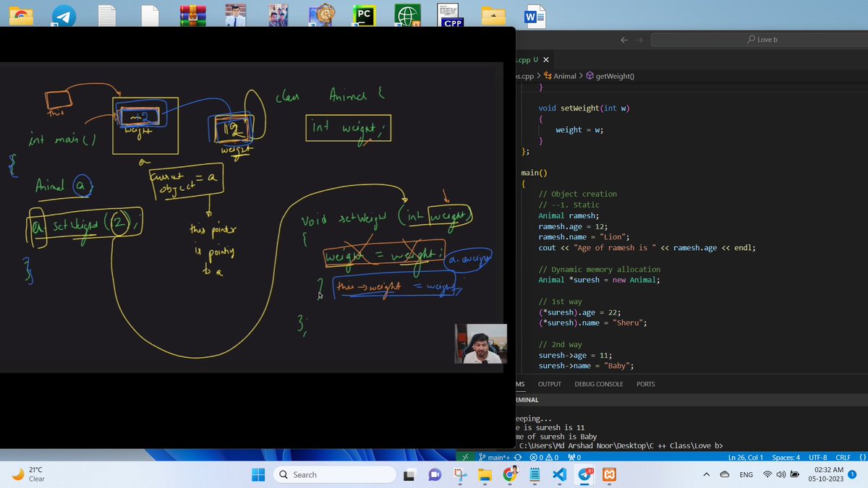Switch to DEBUG CONSOLE panel tab
868x488 pixels.
coord(599,384)
